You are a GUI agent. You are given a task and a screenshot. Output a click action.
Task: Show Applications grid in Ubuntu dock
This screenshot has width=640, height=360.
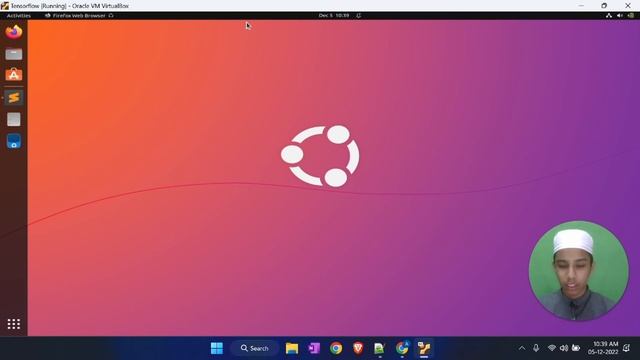13,324
